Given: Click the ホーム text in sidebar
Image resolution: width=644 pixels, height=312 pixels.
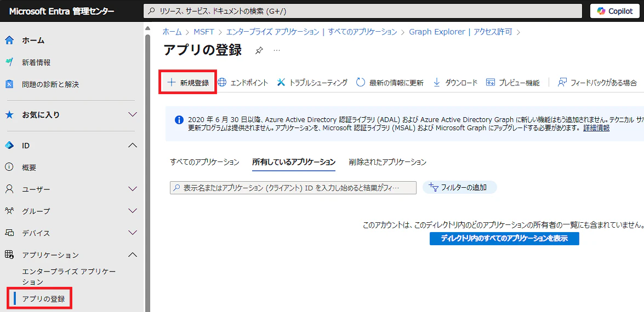Looking at the screenshot, I should click(33, 41).
